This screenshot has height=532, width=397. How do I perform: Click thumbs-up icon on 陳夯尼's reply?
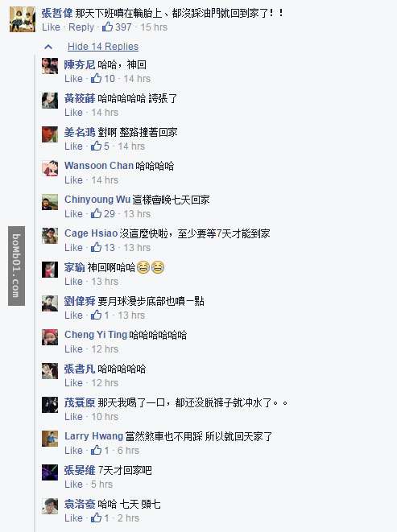tap(96, 78)
